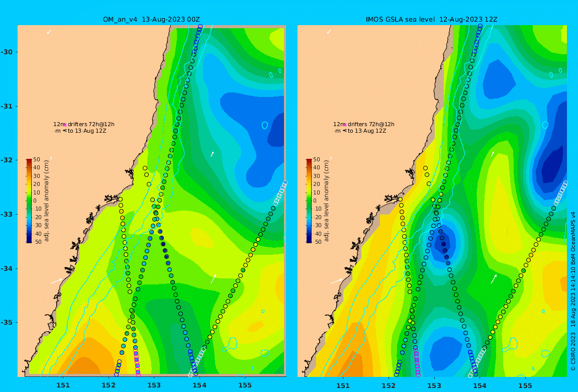Image resolution: width=578 pixels, height=392 pixels.
Task: Click the orange sea-level high near 151.5E on OM_an_v4 map
Action: tap(85, 365)
